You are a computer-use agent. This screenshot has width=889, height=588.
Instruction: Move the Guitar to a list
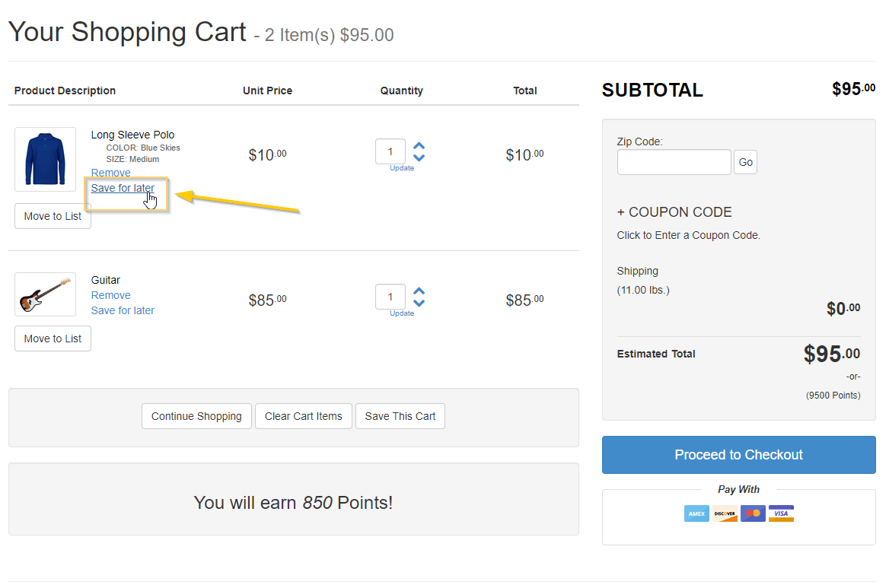[x=53, y=338]
